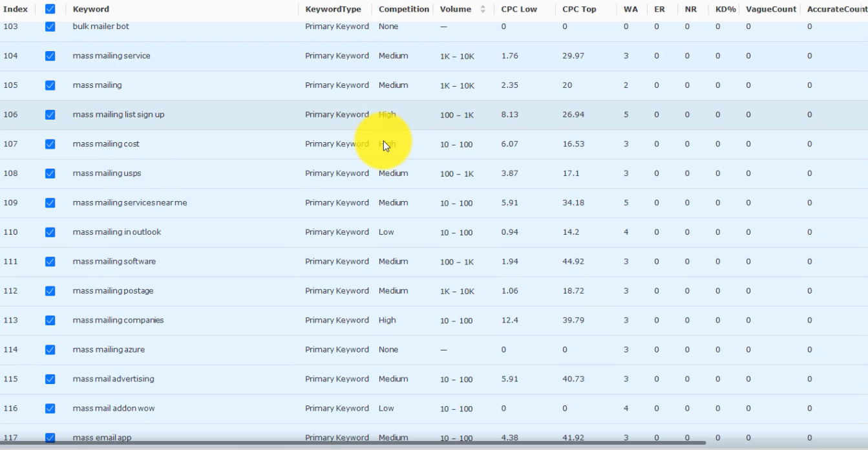Click the Keyword column header
Screen dimensions: 868x450
click(x=90, y=9)
